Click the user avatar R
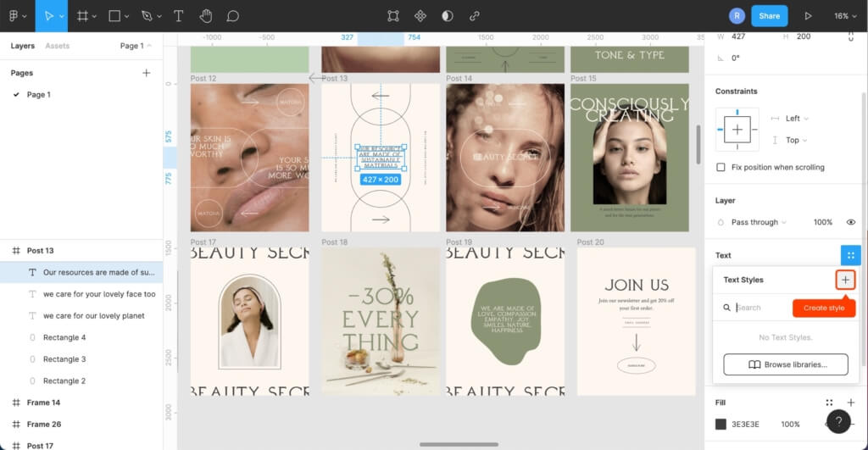The height and width of the screenshot is (450, 868). tap(737, 16)
